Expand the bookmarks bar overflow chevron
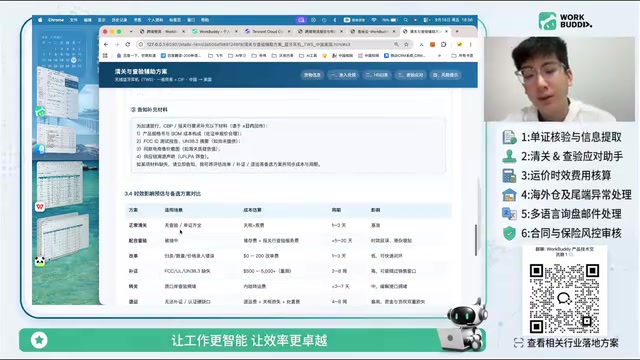 439,56
